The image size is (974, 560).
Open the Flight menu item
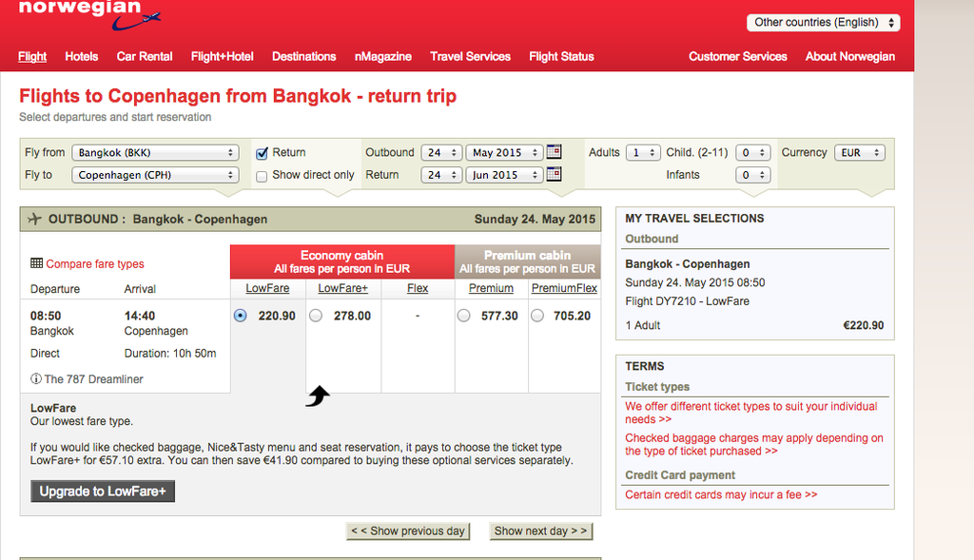32,56
